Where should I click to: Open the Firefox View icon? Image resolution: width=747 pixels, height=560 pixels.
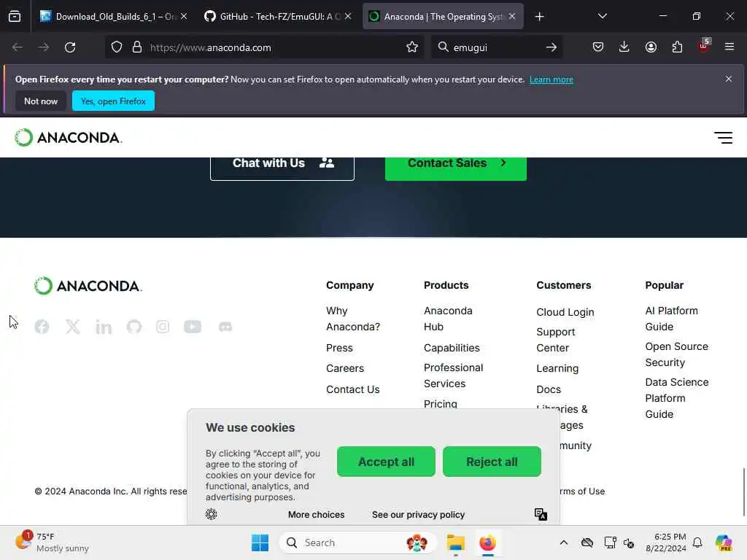[15, 17]
